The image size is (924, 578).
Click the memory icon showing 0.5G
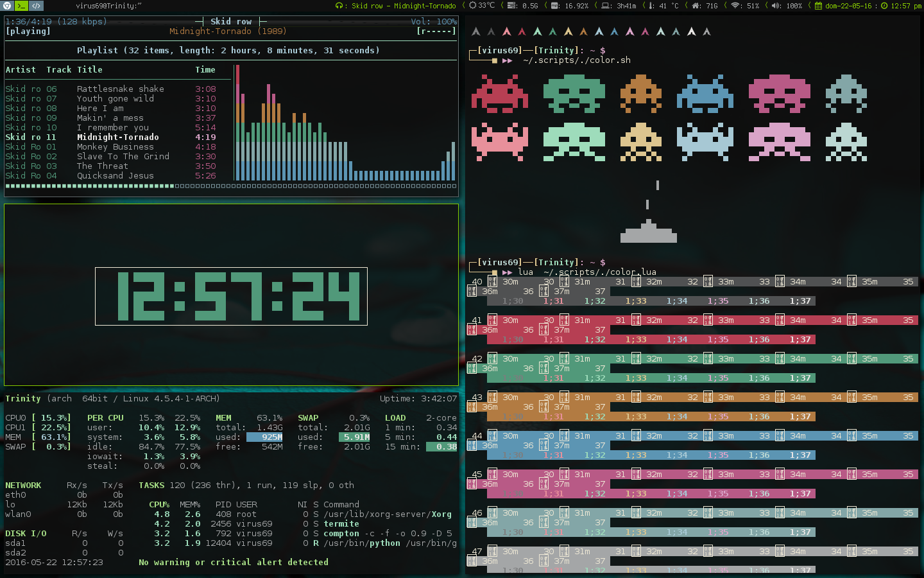point(511,6)
